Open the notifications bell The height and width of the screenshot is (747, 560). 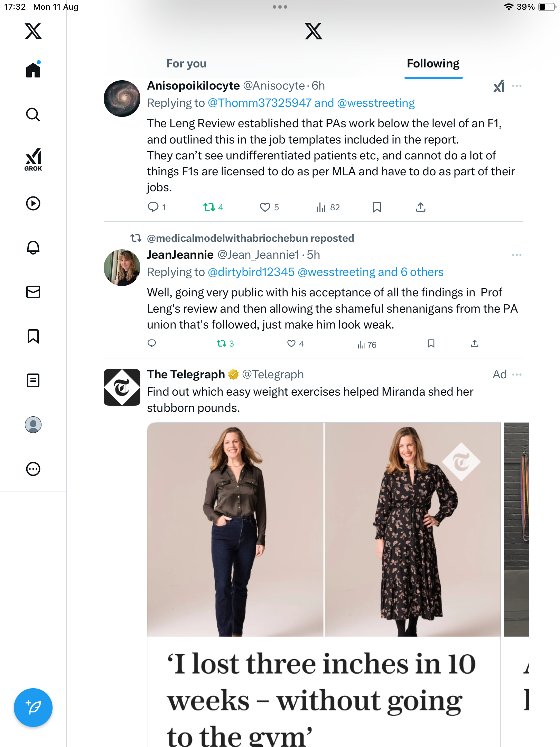pyautogui.click(x=33, y=248)
